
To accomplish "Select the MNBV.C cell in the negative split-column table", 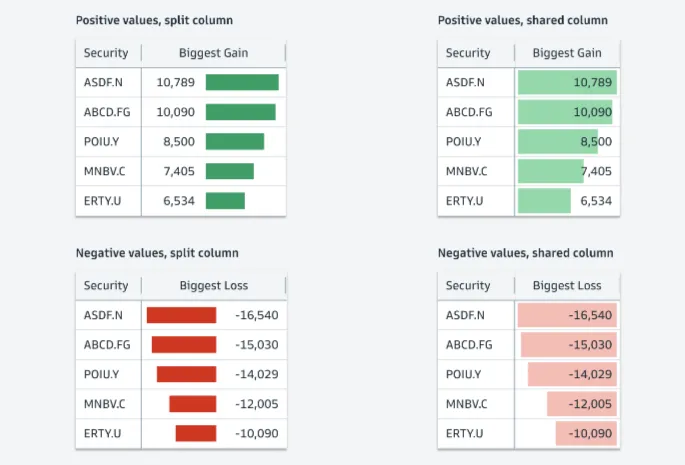I will click(x=105, y=404).
